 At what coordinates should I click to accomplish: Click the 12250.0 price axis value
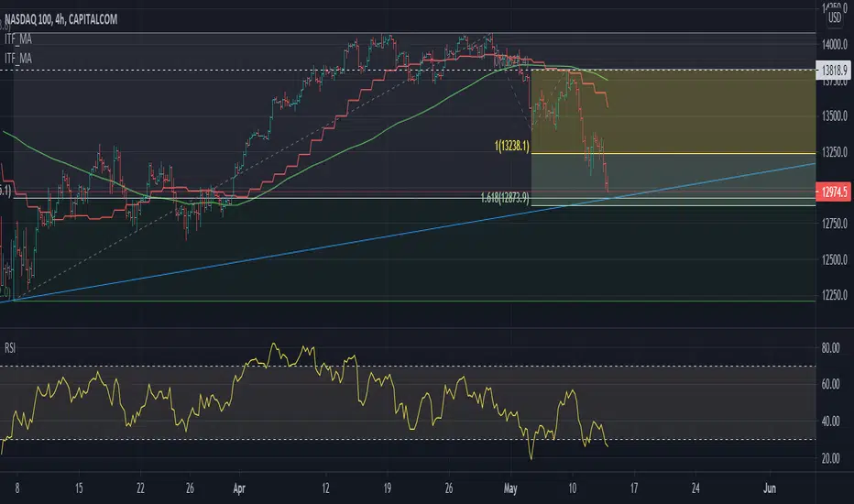(x=835, y=295)
